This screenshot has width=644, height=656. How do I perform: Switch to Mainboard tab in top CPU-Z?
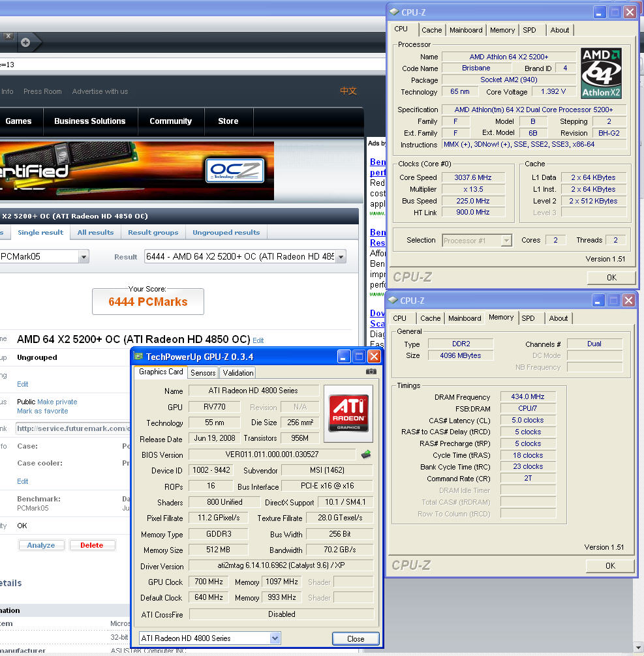(x=466, y=30)
